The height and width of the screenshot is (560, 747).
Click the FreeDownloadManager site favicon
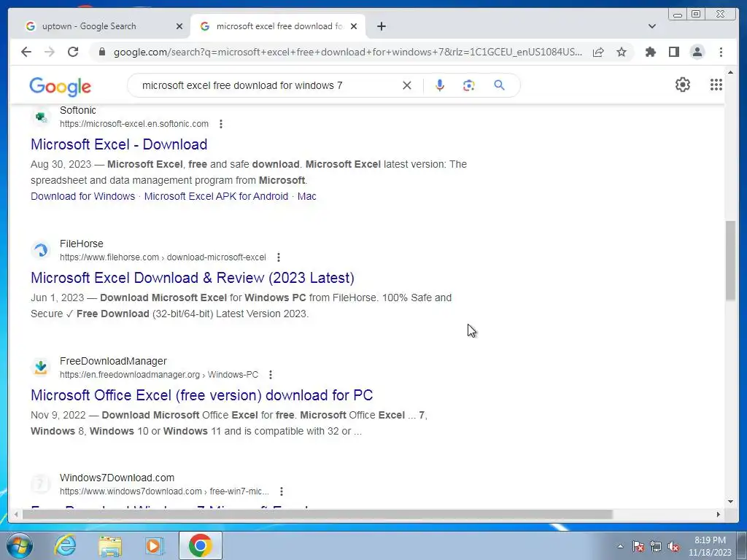[41, 367]
